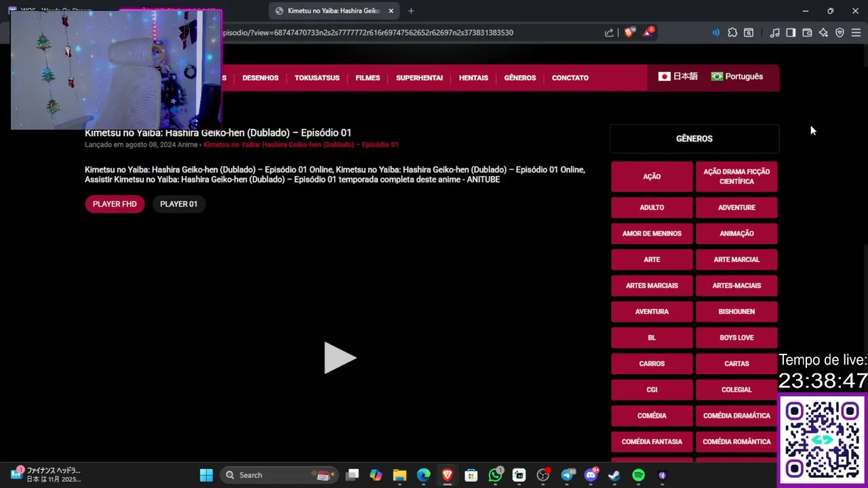
Task: Toggle the browser sidebar panel icon
Action: click(x=791, y=33)
